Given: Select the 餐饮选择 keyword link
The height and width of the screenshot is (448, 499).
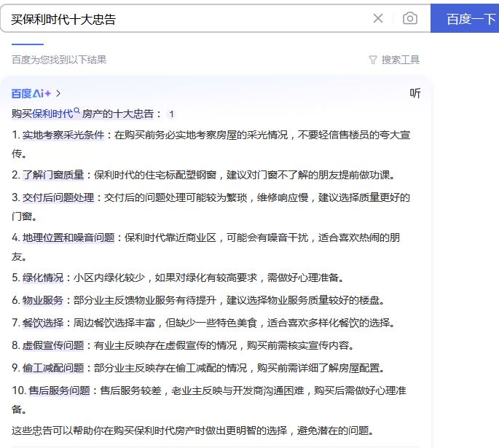Looking at the screenshot, I should click(43, 323).
